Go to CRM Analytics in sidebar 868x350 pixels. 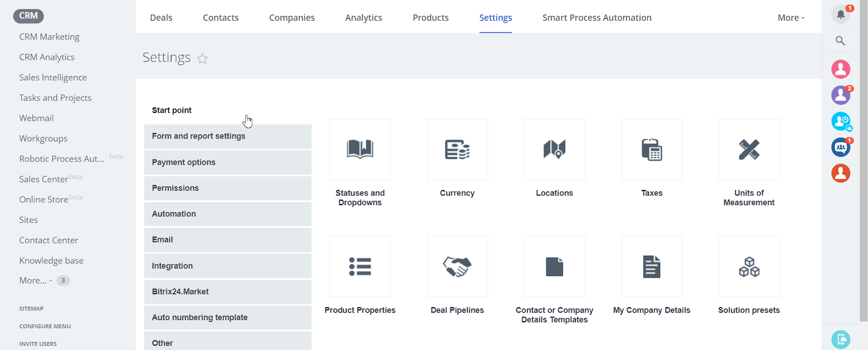coord(47,57)
